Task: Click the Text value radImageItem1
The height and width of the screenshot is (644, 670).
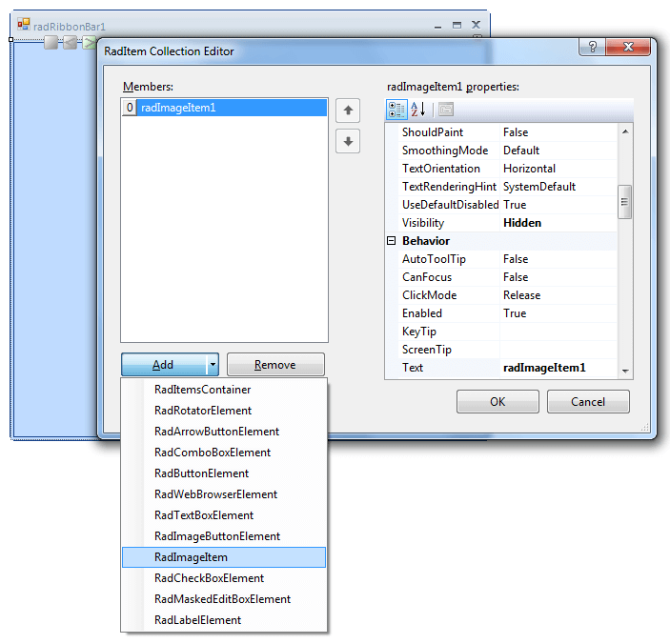Action: point(544,368)
